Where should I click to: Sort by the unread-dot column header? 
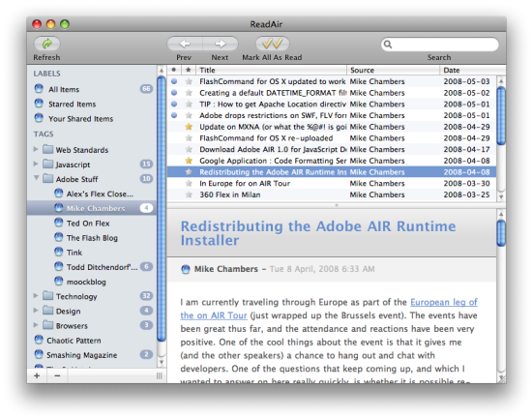coord(174,70)
